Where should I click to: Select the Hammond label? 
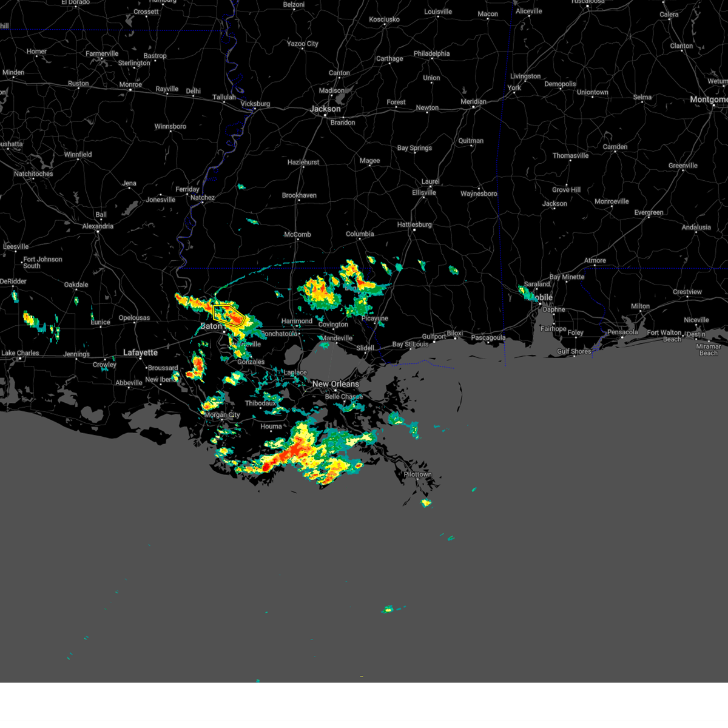click(297, 321)
